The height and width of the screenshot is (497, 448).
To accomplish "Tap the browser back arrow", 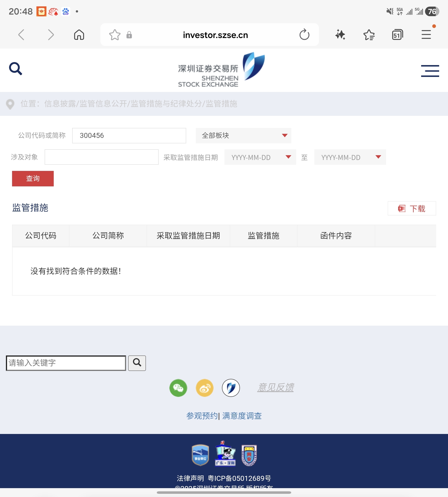I will coord(22,35).
